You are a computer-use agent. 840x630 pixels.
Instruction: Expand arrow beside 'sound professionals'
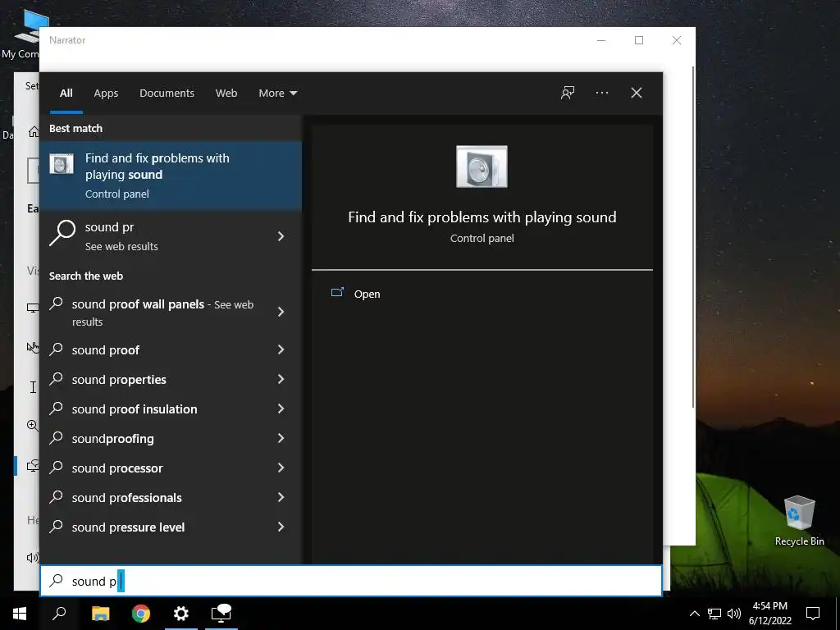tap(281, 497)
